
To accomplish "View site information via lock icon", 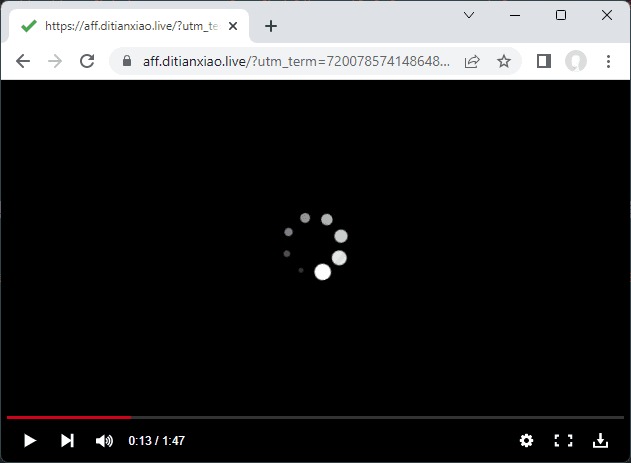I will point(127,61).
